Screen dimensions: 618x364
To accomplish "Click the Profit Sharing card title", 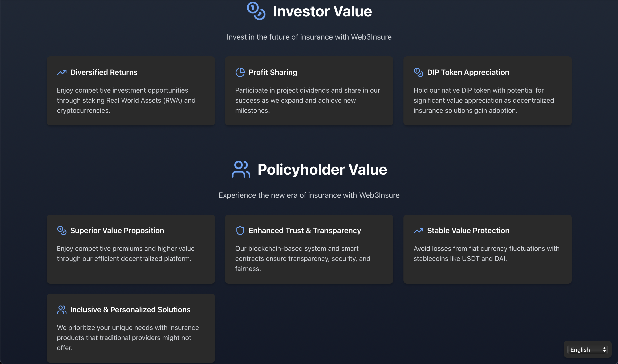I will click(273, 72).
